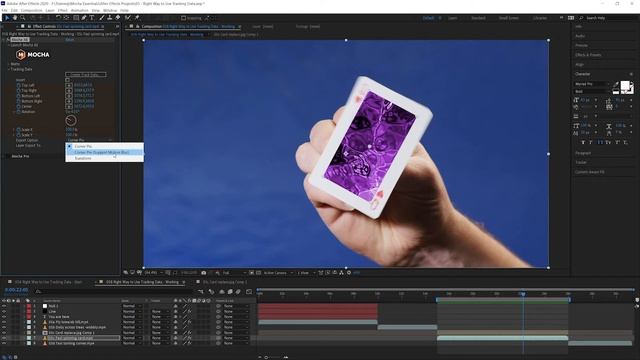
Task: Open the Composition menu
Action: coord(31,10)
